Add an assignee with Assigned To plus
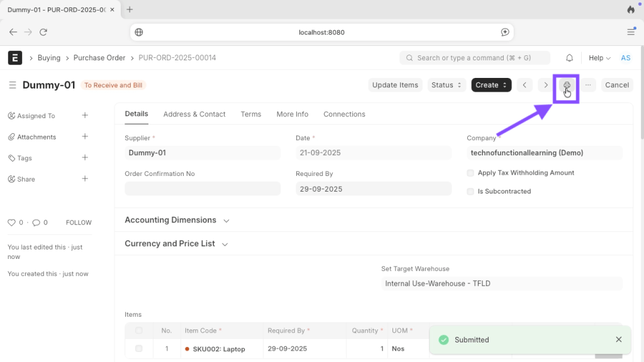 click(x=85, y=116)
